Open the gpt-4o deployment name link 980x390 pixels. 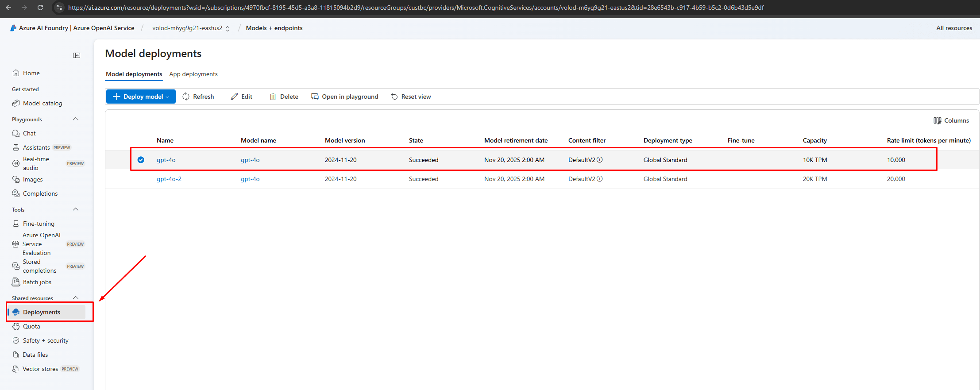tap(166, 160)
